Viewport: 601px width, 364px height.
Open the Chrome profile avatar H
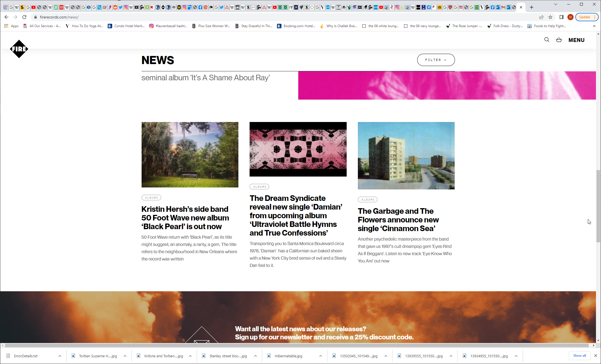click(570, 17)
